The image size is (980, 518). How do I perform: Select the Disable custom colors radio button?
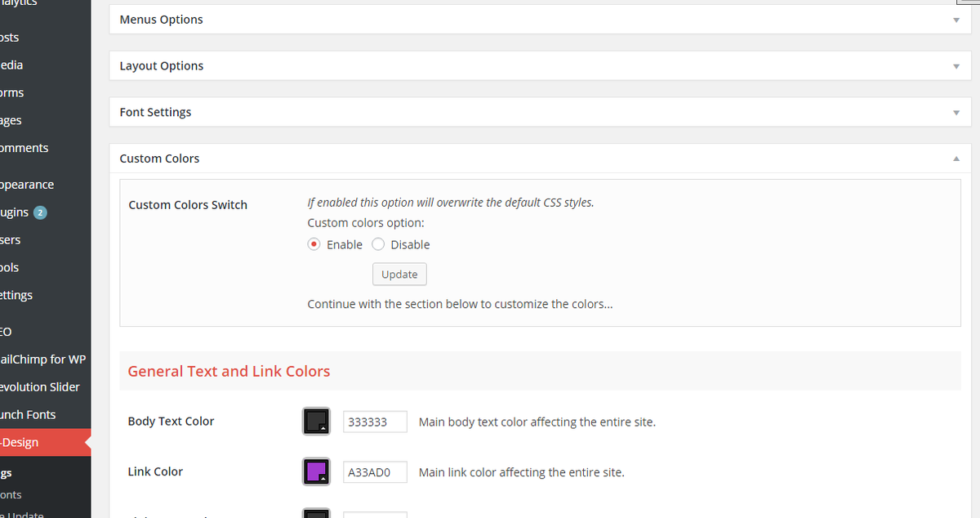378,244
